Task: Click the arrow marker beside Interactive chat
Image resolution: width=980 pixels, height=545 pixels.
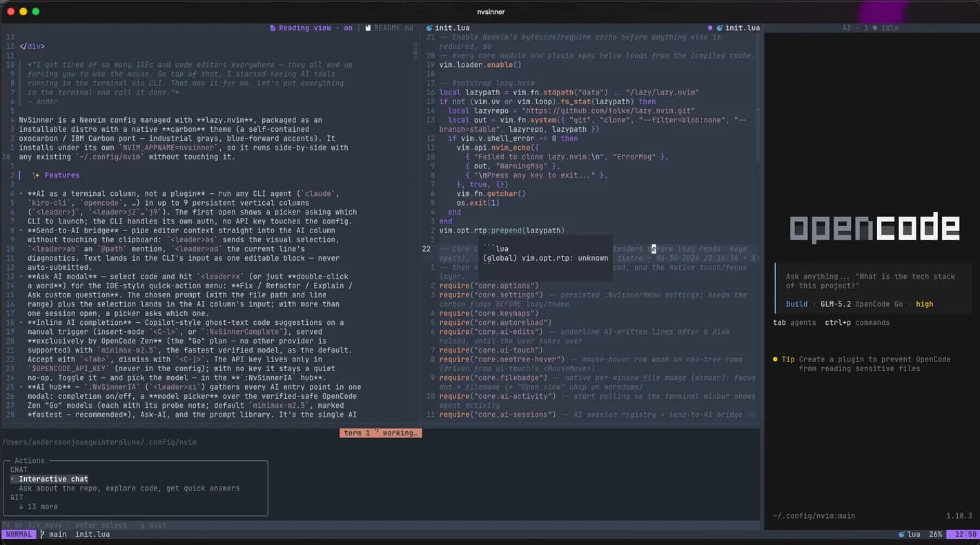Action: pyautogui.click(x=12, y=479)
